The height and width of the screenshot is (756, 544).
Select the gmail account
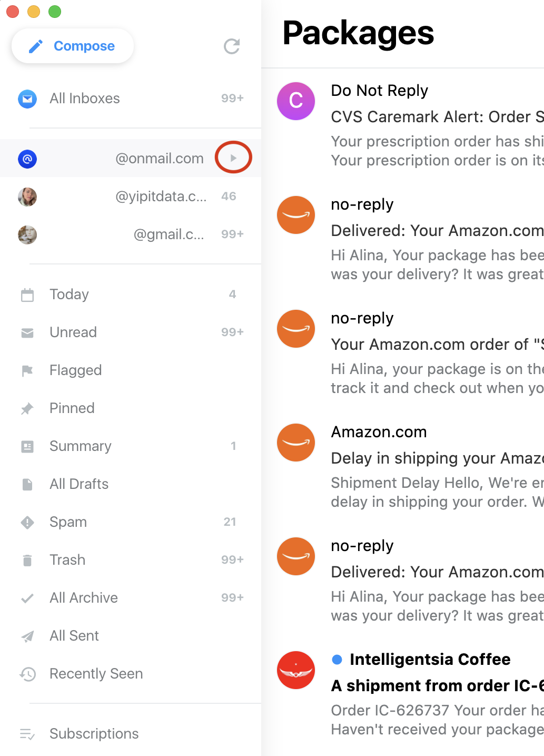pos(169,234)
